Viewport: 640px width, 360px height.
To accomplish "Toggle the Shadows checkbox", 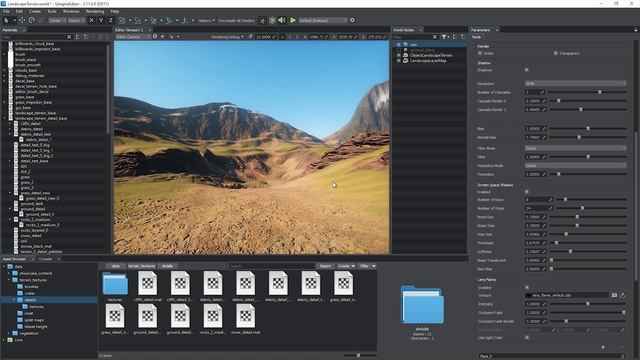I will 527,70.
